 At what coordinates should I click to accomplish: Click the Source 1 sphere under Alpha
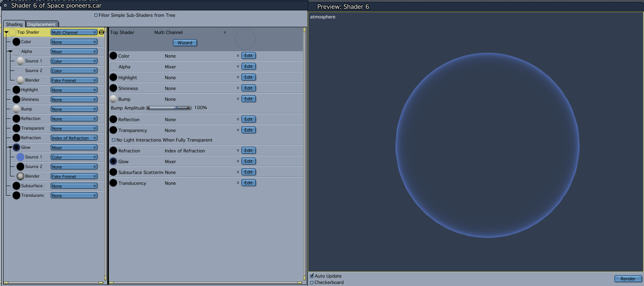pos(20,61)
